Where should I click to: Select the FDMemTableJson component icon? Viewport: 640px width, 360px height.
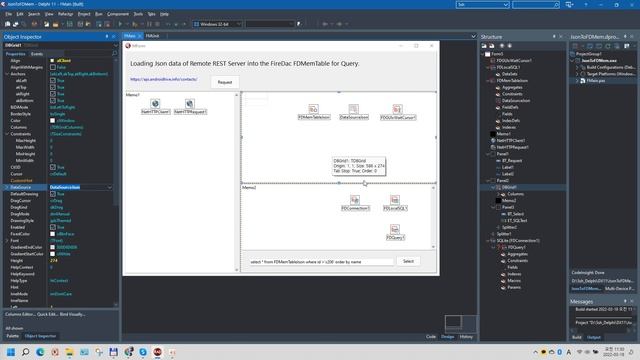(x=313, y=109)
